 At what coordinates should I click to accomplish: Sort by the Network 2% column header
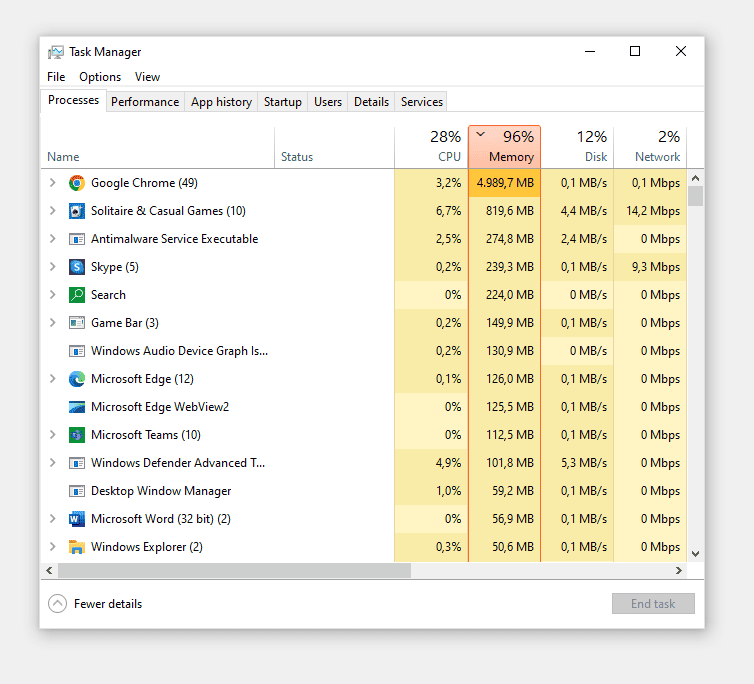(650, 148)
